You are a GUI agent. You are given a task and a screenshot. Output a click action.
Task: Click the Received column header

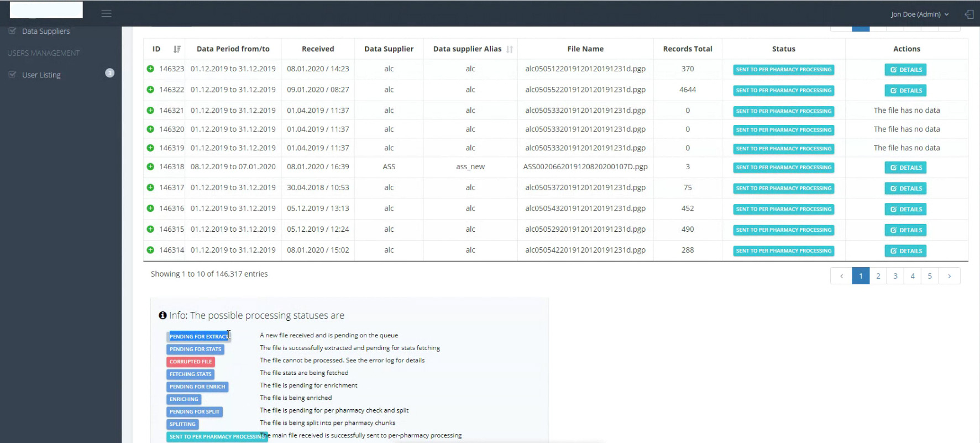pos(318,49)
